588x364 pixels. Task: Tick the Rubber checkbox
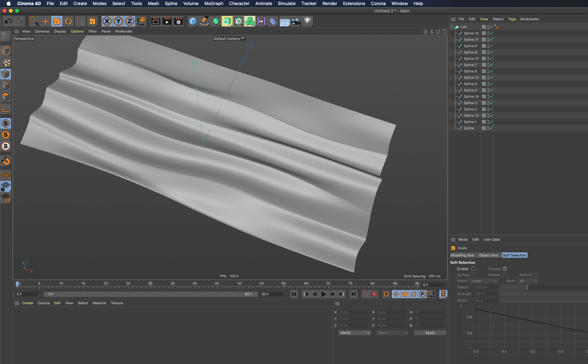[x=505, y=275]
